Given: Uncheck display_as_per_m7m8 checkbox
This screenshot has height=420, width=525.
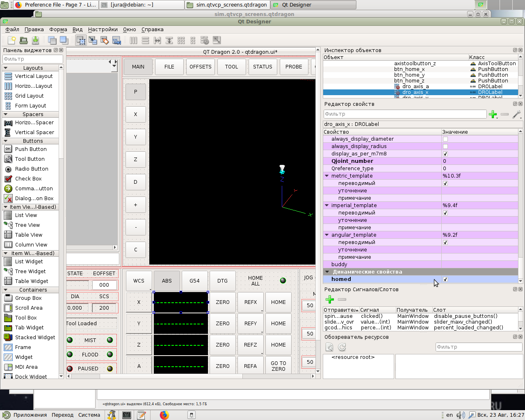Looking at the screenshot, I should (445, 154).
